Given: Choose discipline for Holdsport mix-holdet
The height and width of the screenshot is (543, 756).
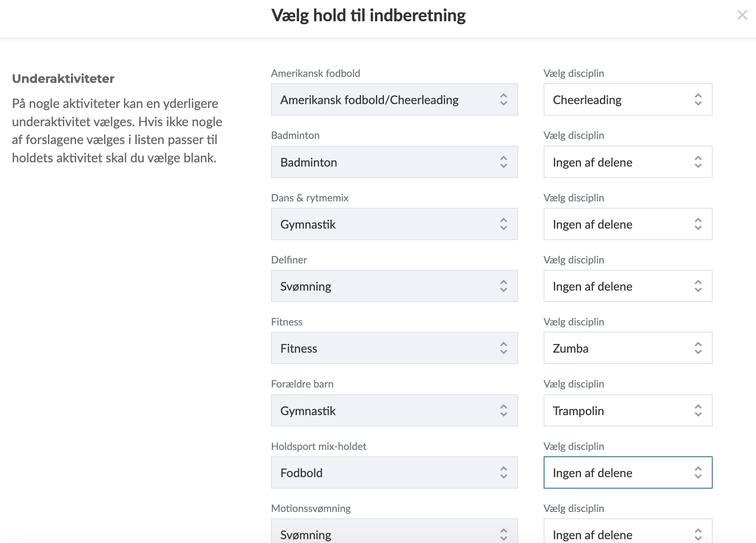Looking at the screenshot, I should point(627,472).
